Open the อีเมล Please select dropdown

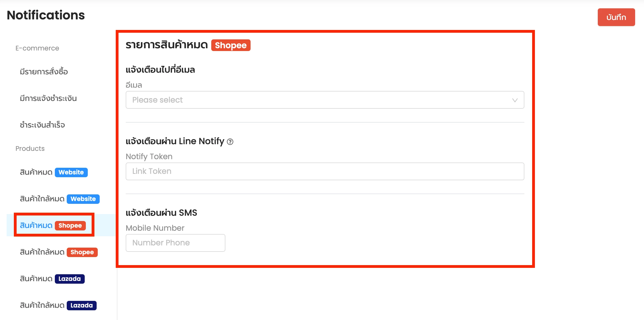point(325,100)
